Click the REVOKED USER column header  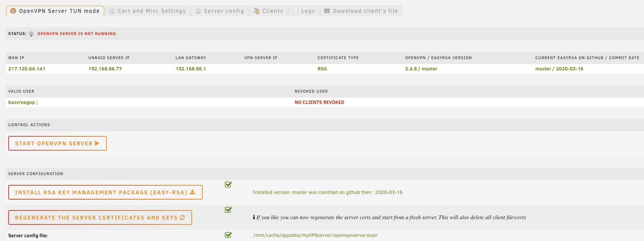[x=311, y=91]
